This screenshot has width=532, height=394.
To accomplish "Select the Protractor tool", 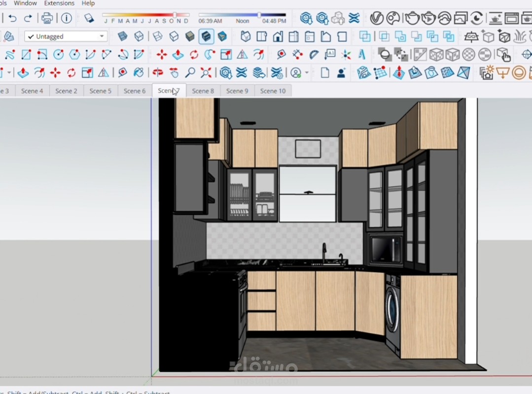I will tap(314, 55).
